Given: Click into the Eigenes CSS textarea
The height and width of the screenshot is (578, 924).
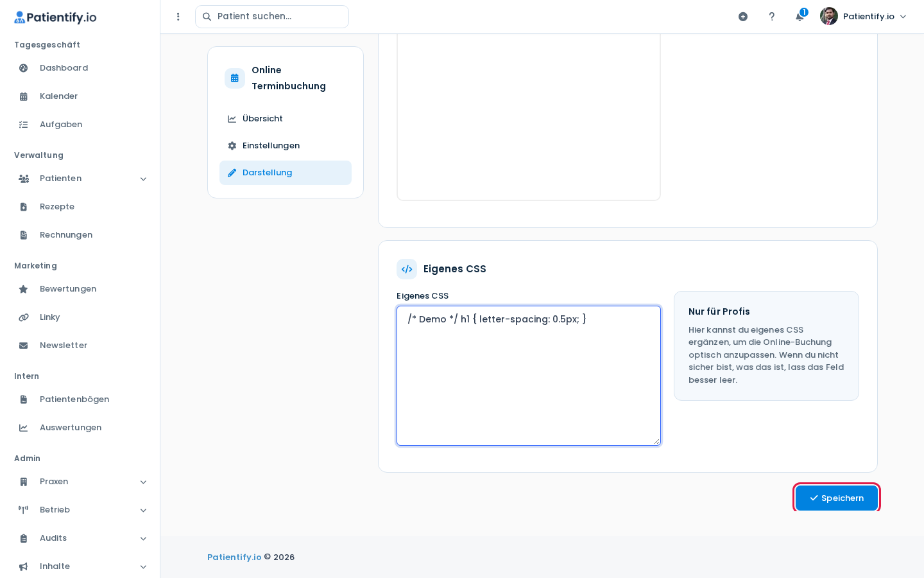Looking at the screenshot, I should click(x=529, y=376).
